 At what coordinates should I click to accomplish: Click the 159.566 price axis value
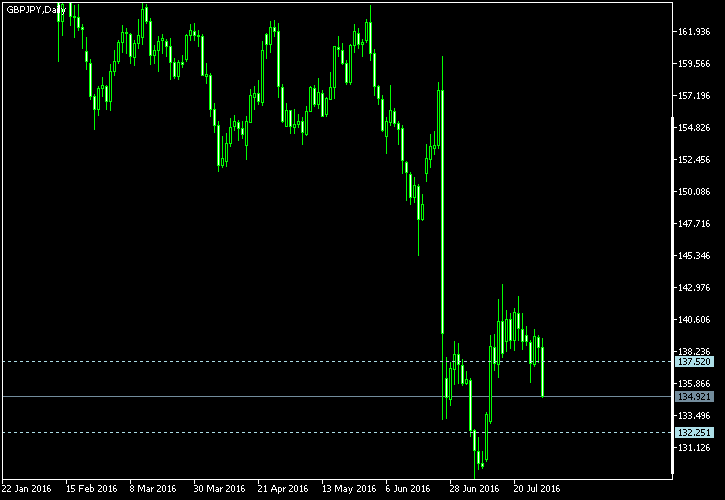tap(694, 64)
